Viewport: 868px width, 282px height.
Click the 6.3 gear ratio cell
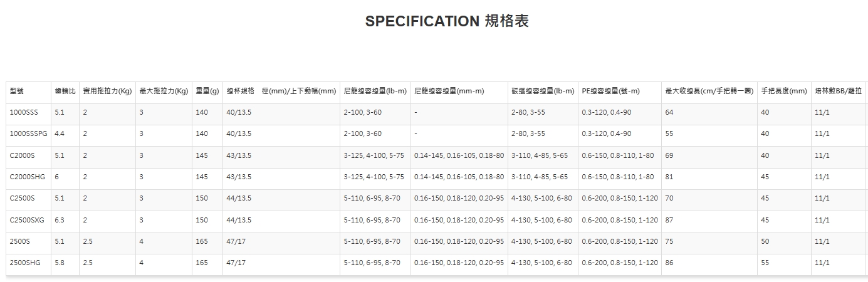[60, 221]
